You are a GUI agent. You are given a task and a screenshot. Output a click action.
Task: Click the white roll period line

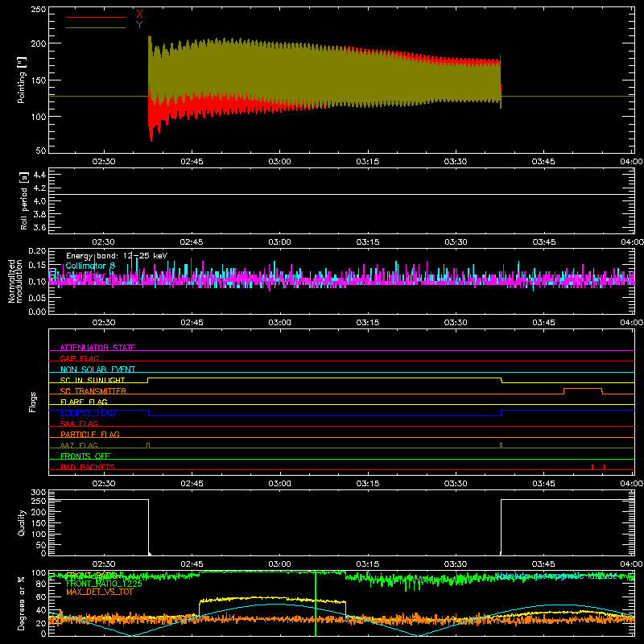[341, 194]
